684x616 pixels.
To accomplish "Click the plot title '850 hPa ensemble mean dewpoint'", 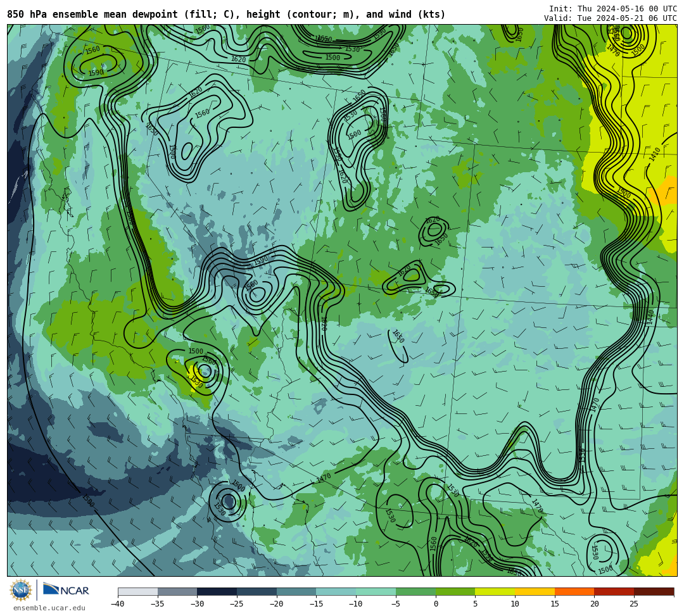I will coord(92,15).
